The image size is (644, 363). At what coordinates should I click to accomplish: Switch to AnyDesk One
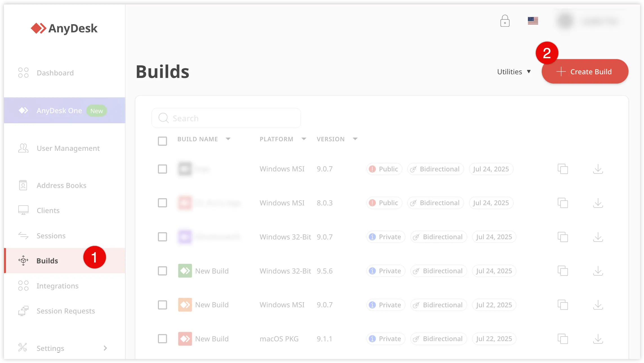pos(59,110)
